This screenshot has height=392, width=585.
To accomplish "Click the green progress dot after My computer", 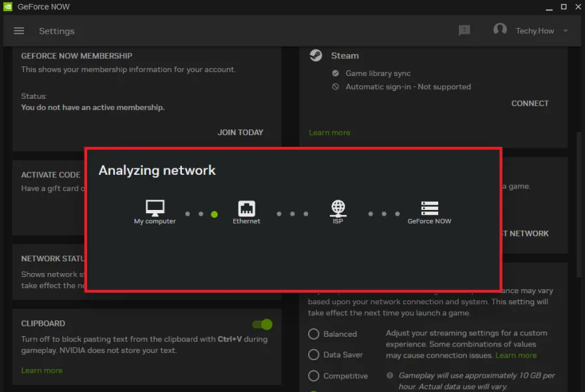I will [x=214, y=214].
